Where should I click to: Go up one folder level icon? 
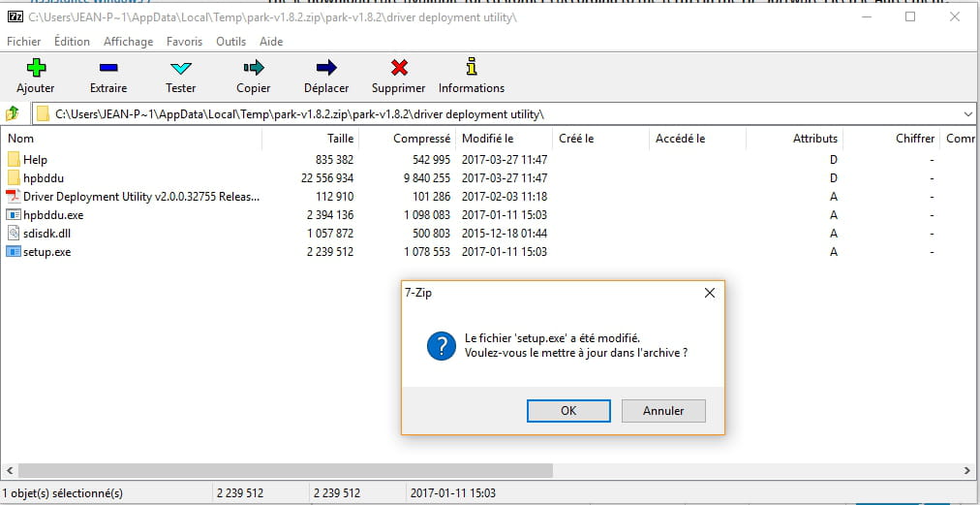[13, 113]
